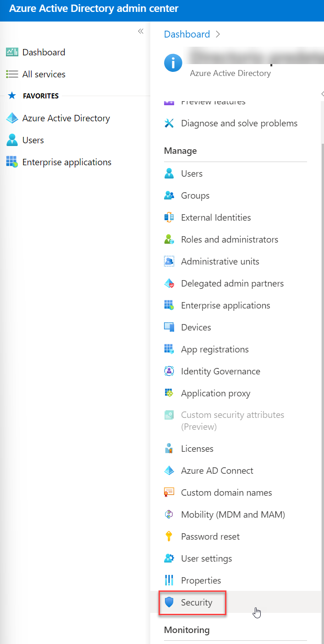Select the App registrations icon
This screenshot has height=644, width=324.
[169, 349]
